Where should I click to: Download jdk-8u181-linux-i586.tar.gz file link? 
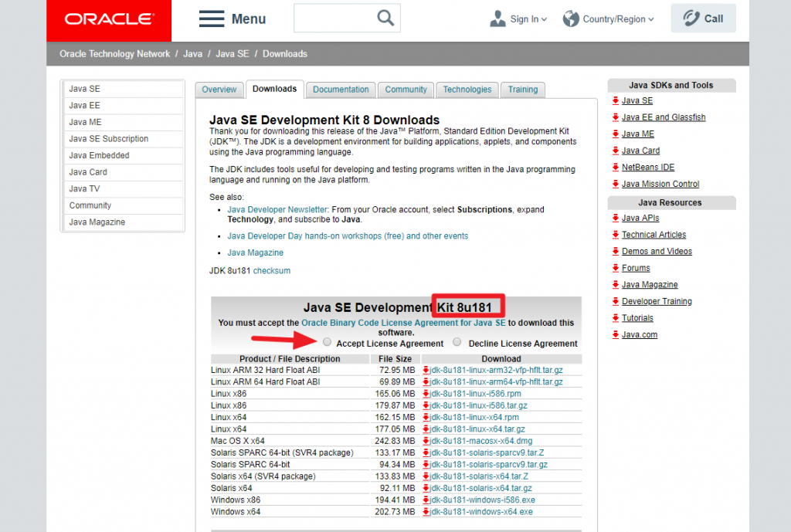(x=478, y=405)
